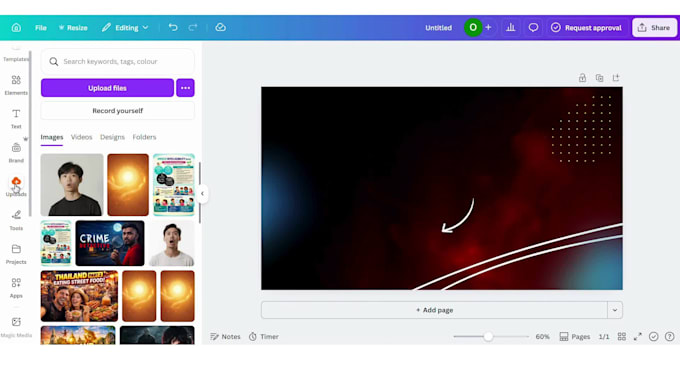Viewport: 680px width, 383px height.
Task: Lock the page icon
Action: (x=582, y=78)
